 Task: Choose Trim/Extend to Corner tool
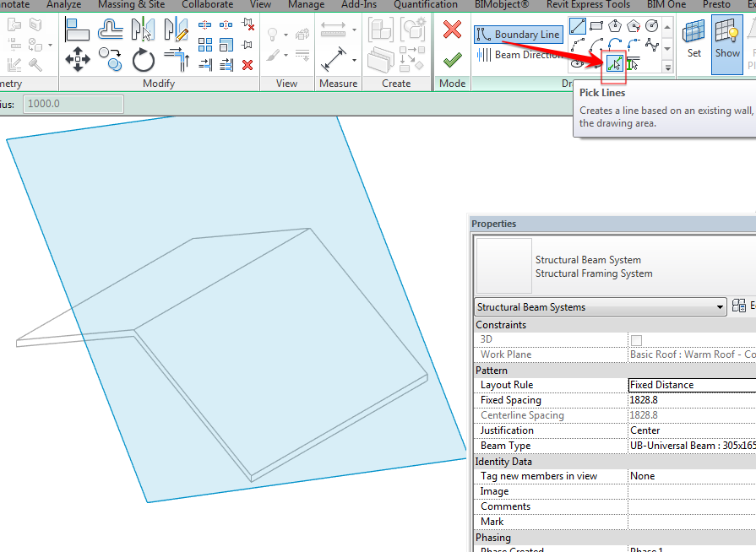(x=177, y=60)
